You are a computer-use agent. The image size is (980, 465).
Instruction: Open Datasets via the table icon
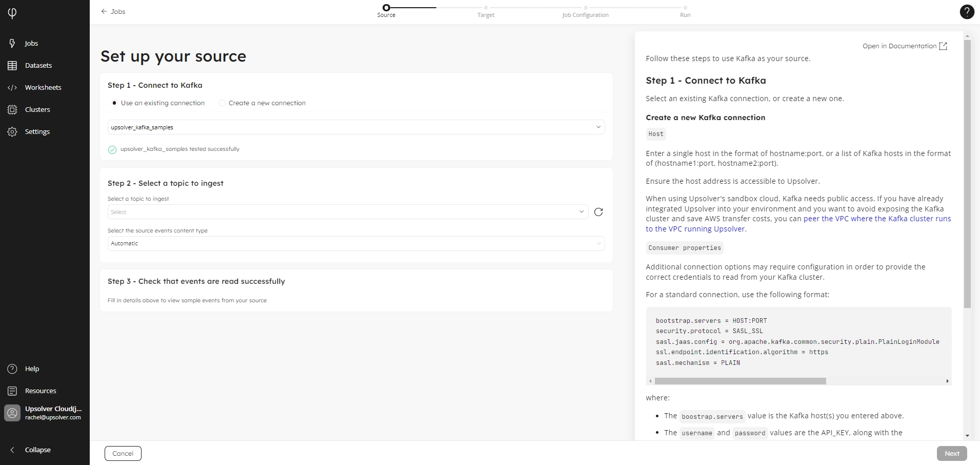12,66
